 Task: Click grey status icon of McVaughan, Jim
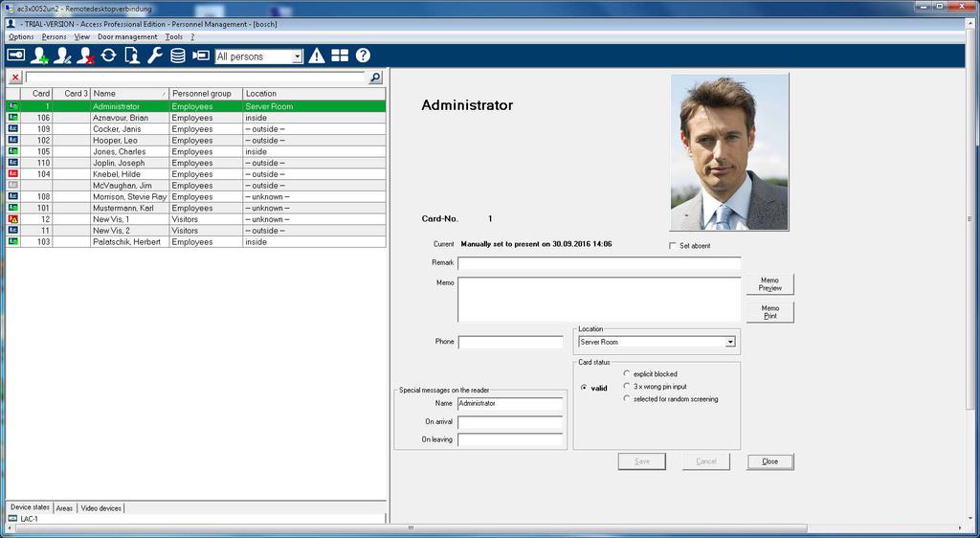[x=12, y=185]
